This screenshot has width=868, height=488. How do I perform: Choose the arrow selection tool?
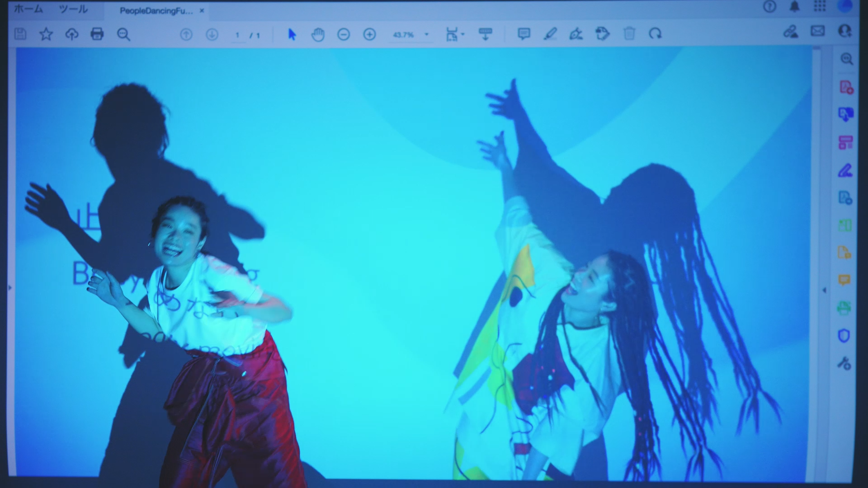(292, 34)
